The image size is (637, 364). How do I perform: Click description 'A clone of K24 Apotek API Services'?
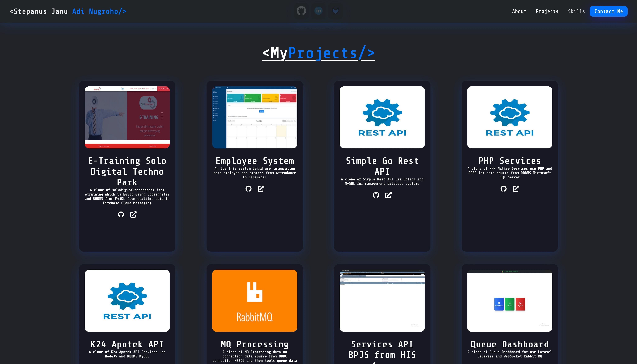tap(127, 354)
